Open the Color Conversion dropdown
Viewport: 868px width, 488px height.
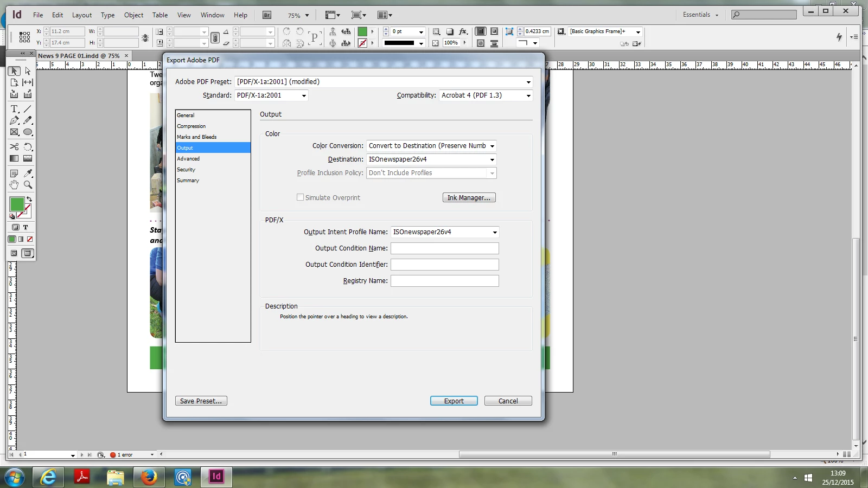(431, 146)
